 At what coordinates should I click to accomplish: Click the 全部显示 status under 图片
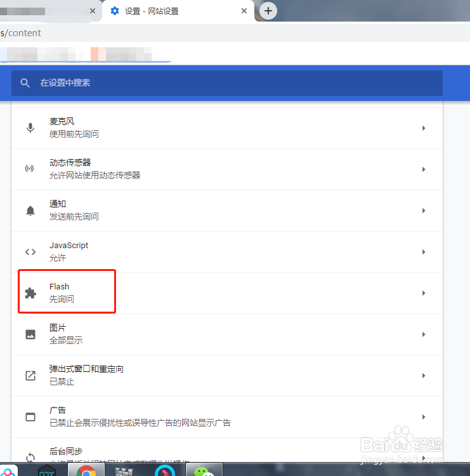(66, 341)
